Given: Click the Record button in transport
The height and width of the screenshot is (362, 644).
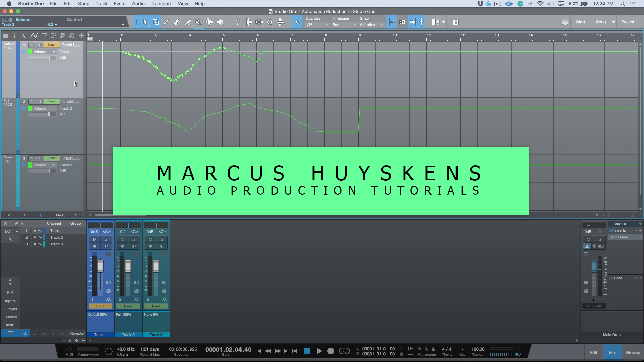Looking at the screenshot, I should point(331,351).
